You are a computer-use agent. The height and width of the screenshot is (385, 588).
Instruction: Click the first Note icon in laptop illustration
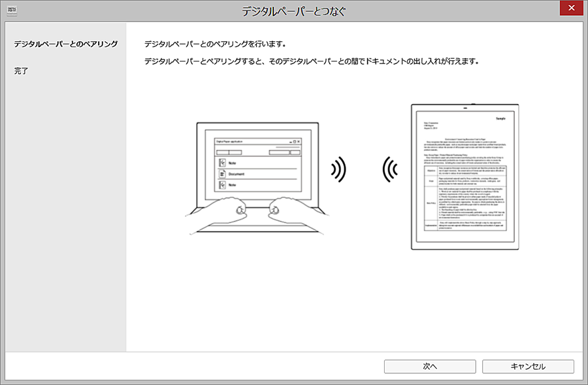pos(223,163)
